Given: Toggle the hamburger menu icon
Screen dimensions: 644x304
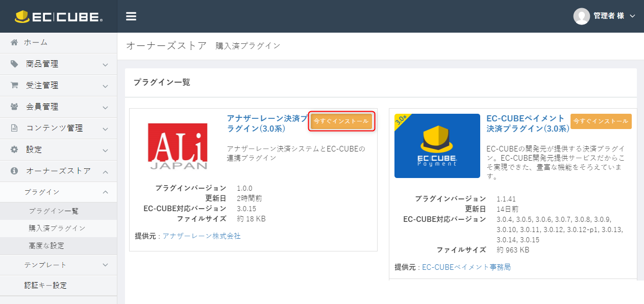Looking at the screenshot, I should [131, 16].
